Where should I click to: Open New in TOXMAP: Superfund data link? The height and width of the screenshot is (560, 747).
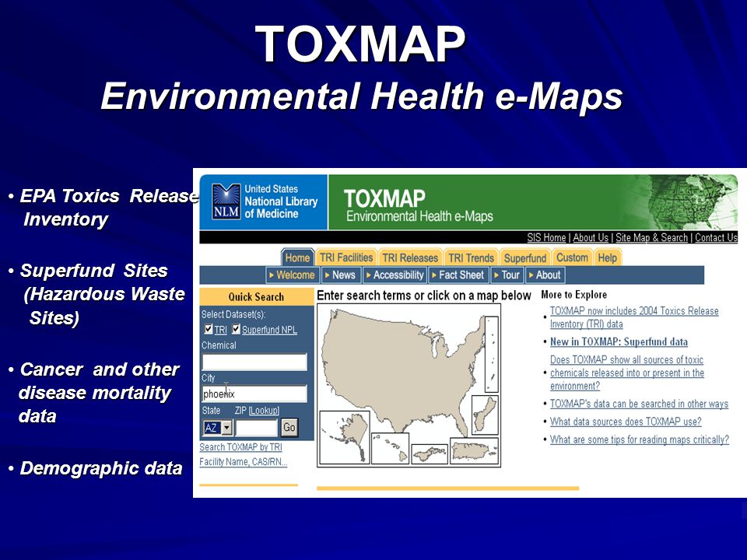pyautogui.click(x=619, y=341)
